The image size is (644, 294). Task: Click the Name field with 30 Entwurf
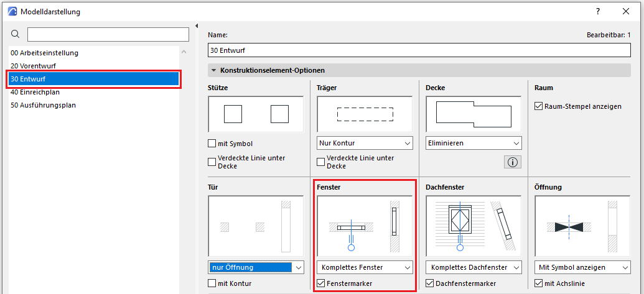[419, 50]
